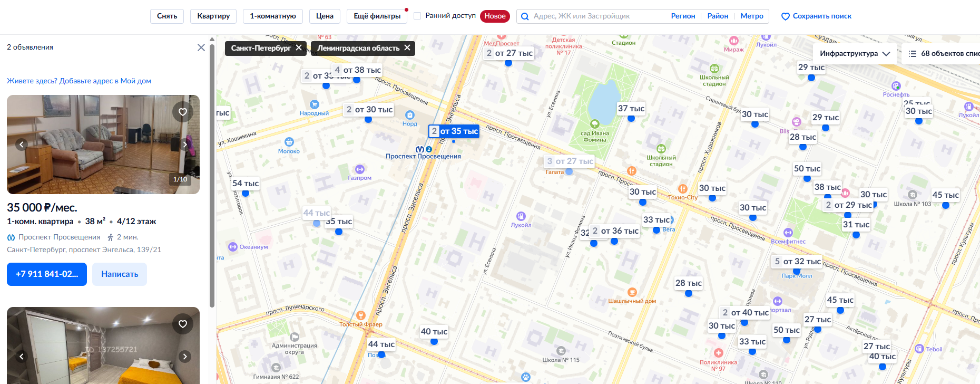Click heart icon next to Сохранить поиск
This screenshot has height=384, width=980.
tap(785, 16)
